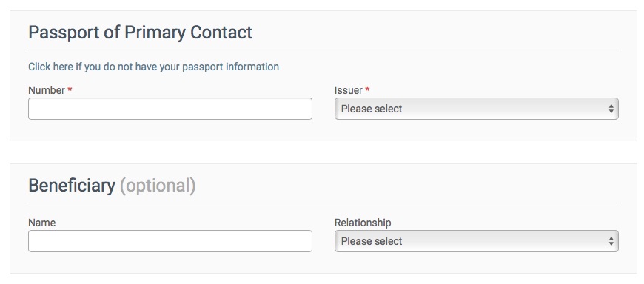Click the divider line below the Beneficiary heading
The width and height of the screenshot is (644, 284).
click(x=323, y=203)
